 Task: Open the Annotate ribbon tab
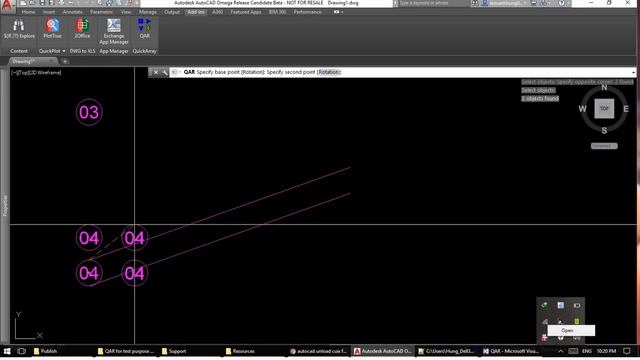coord(72,12)
